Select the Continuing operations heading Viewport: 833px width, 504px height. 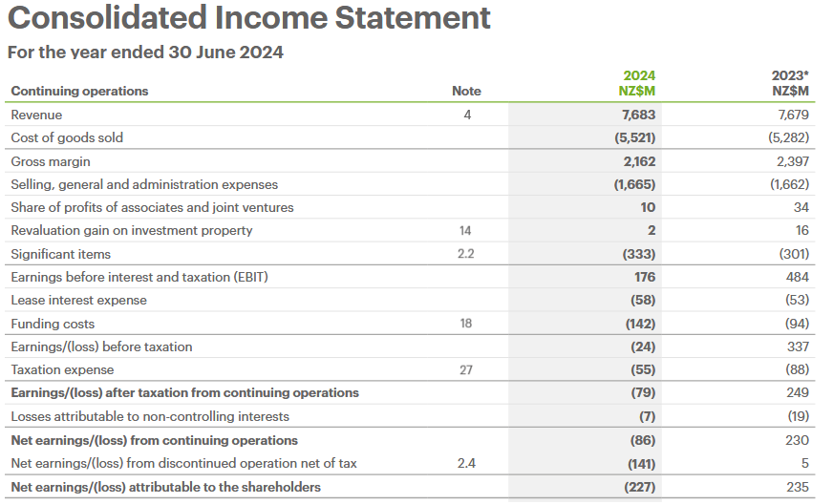coord(79,91)
